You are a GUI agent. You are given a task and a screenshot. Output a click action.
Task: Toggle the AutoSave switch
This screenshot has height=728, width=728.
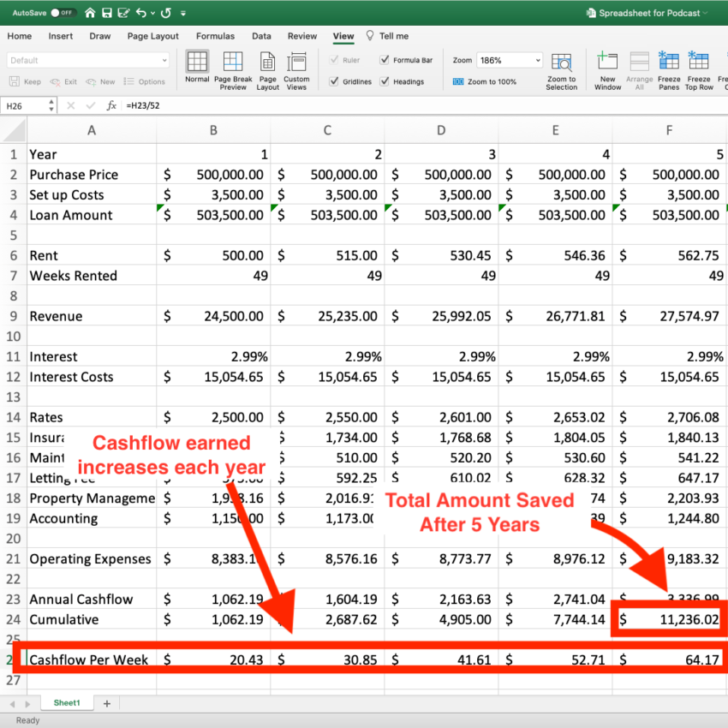coord(63,13)
